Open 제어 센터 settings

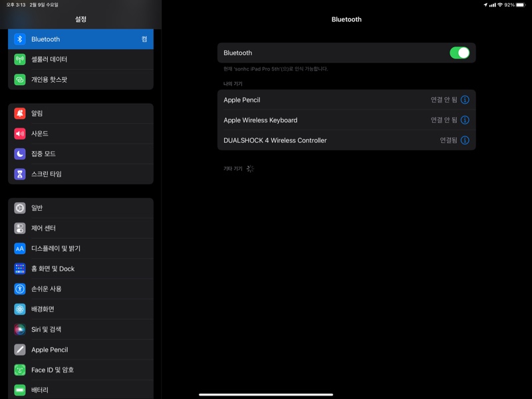click(80, 228)
